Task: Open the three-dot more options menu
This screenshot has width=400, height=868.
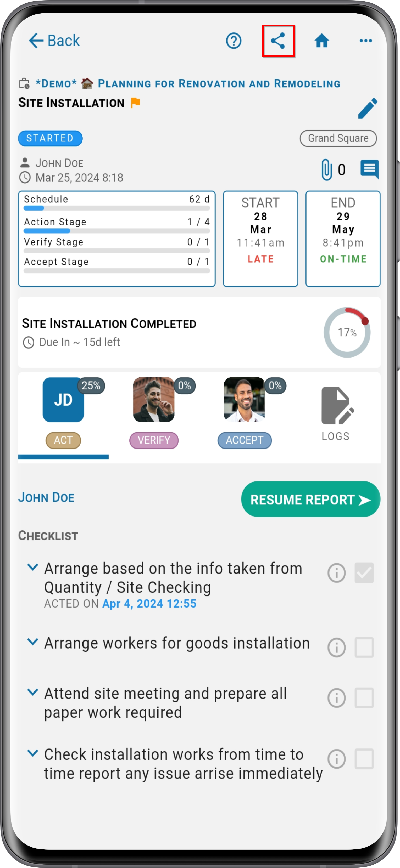Action: click(x=366, y=41)
